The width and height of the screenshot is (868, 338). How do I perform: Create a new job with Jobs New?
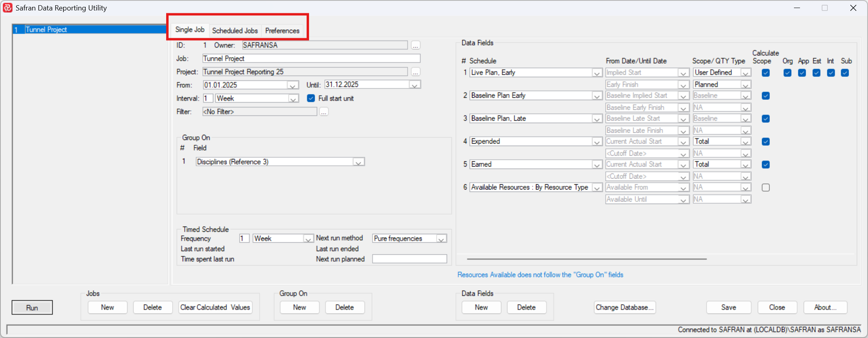tap(107, 307)
